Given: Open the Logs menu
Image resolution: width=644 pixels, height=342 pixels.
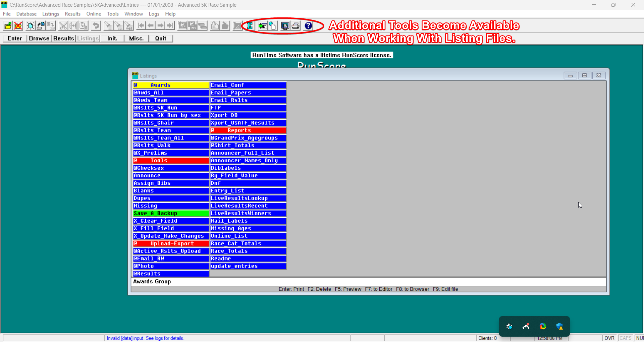Looking at the screenshot, I should tap(154, 14).
